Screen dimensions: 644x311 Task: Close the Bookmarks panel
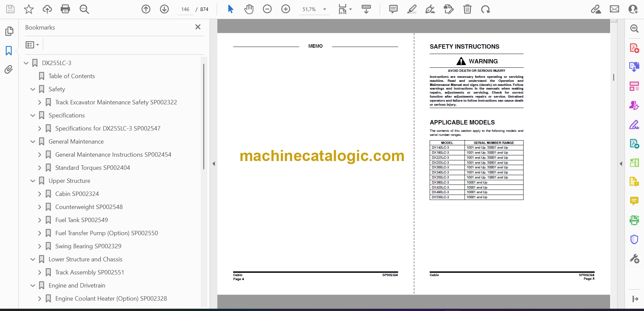[198, 27]
